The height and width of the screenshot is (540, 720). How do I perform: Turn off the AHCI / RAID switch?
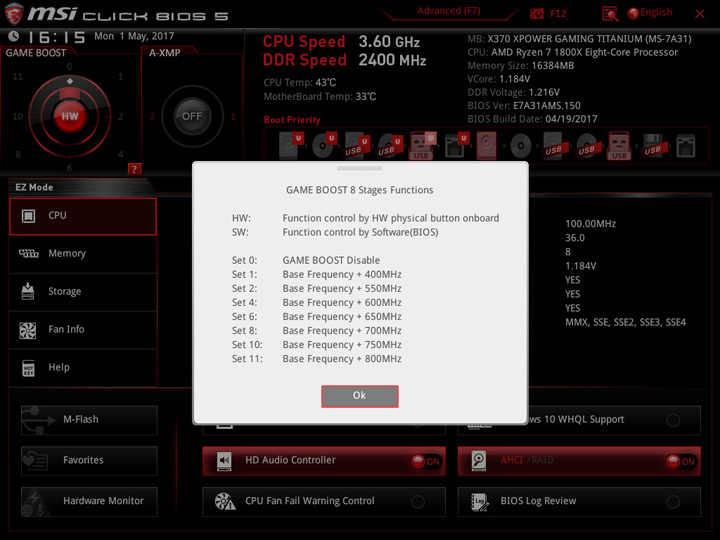pyautogui.click(x=681, y=461)
